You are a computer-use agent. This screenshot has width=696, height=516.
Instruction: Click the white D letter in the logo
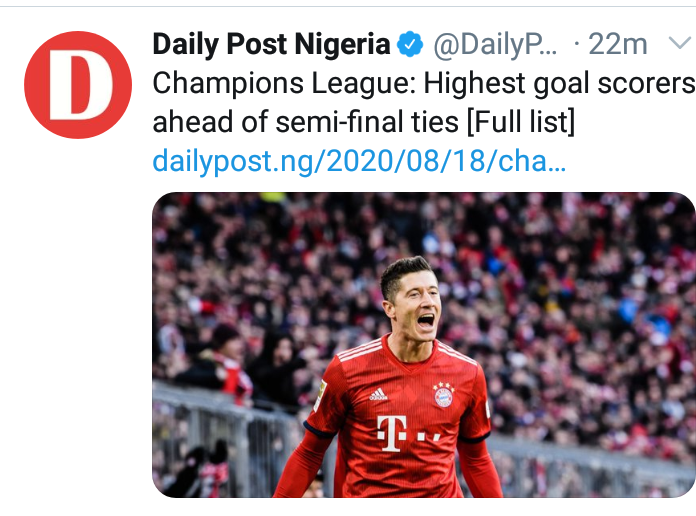point(80,87)
